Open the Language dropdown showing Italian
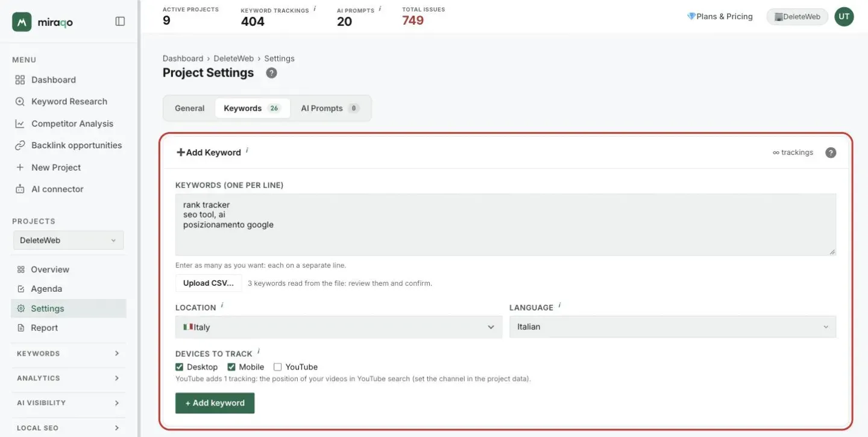This screenshot has width=868, height=437. click(673, 327)
